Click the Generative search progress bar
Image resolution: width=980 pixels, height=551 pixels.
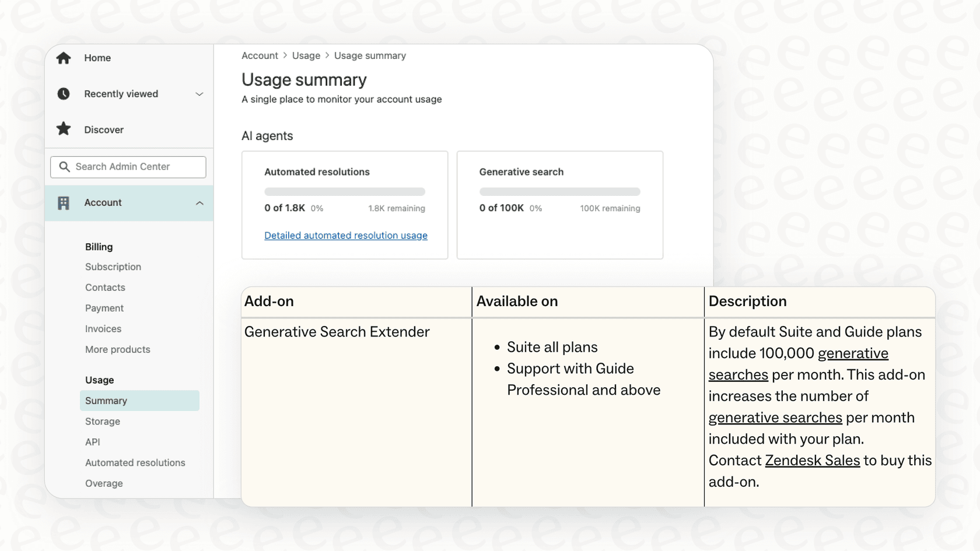click(x=559, y=191)
